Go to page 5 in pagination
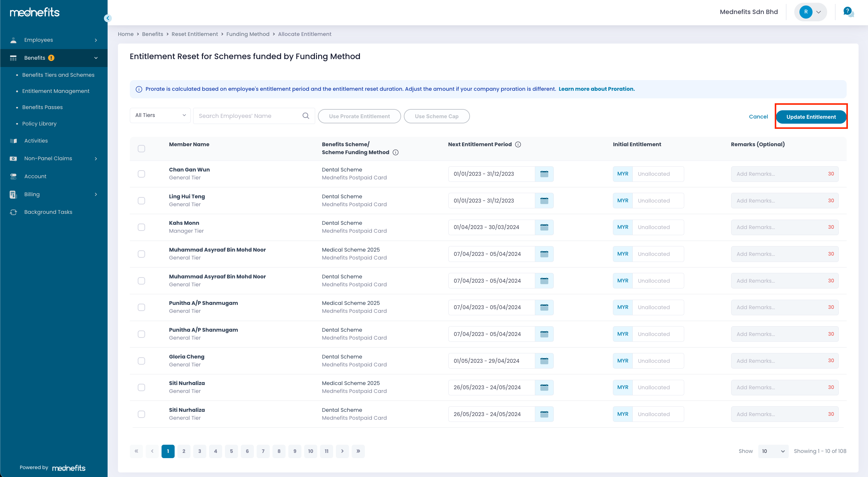 (231, 451)
